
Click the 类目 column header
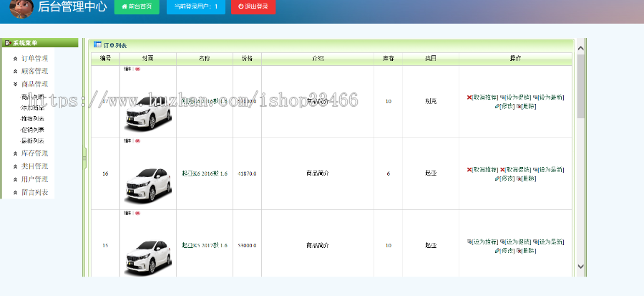coord(431,59)
